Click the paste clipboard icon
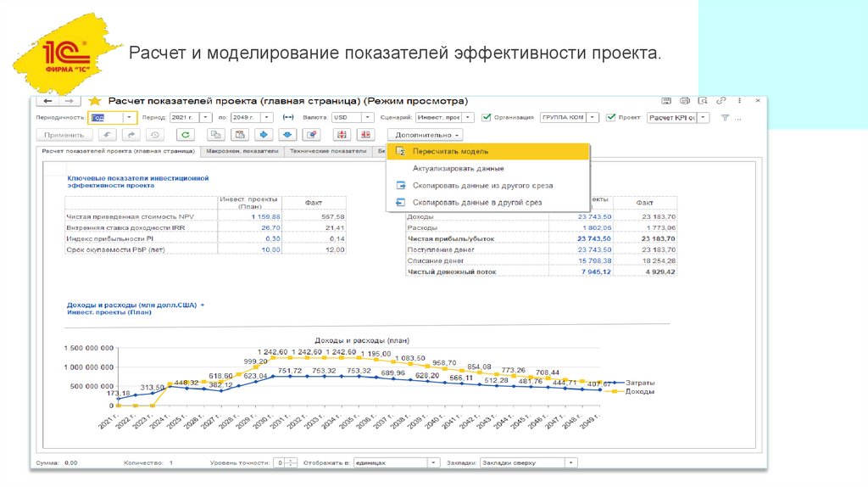868x487 pixels. coord(240,135)
